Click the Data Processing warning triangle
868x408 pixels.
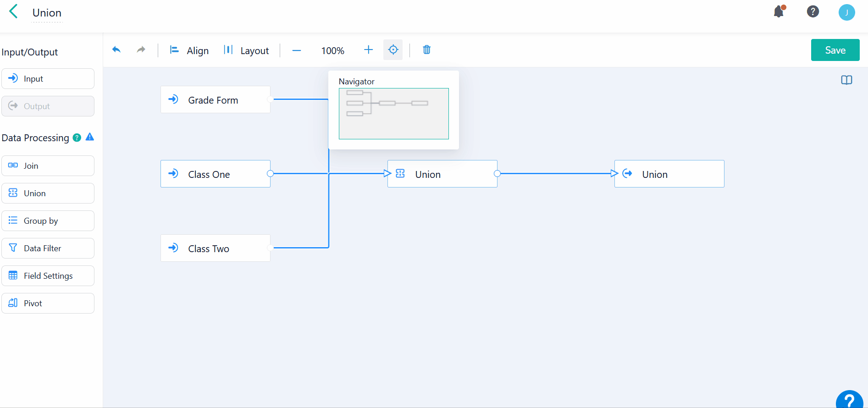point(90,137)
